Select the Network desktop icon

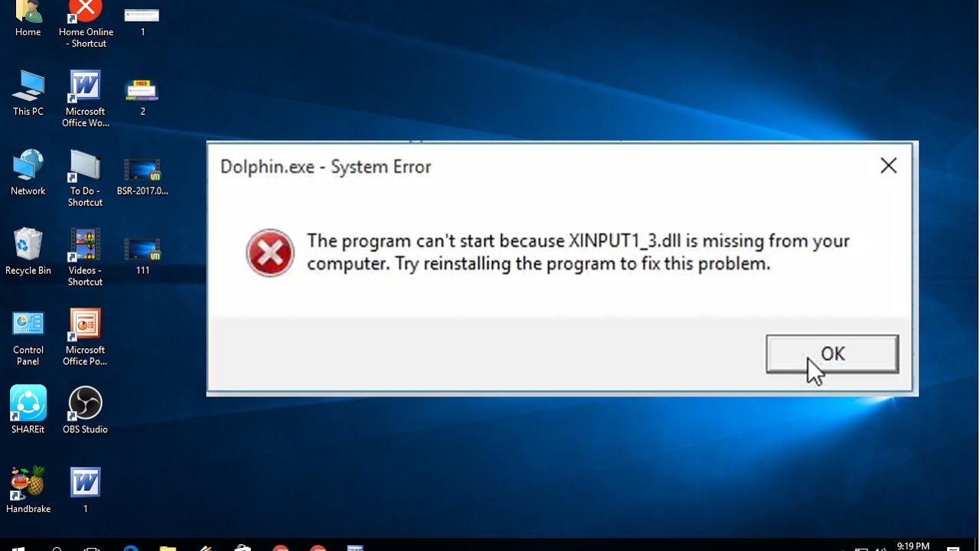(x=28, y=172)
